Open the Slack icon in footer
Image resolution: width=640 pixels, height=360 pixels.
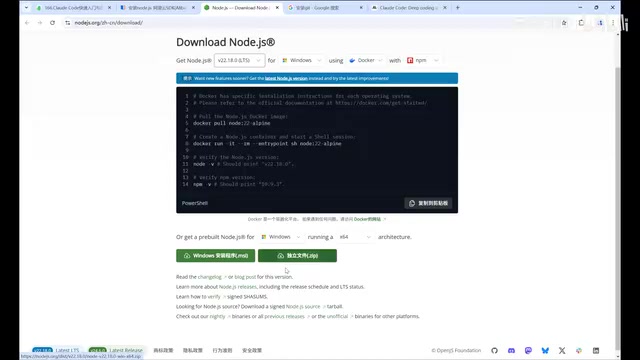click(x=579, y=351)
